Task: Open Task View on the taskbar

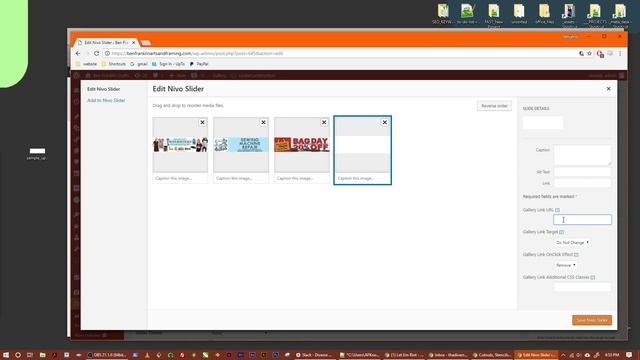Action: [x=30, y=355]
